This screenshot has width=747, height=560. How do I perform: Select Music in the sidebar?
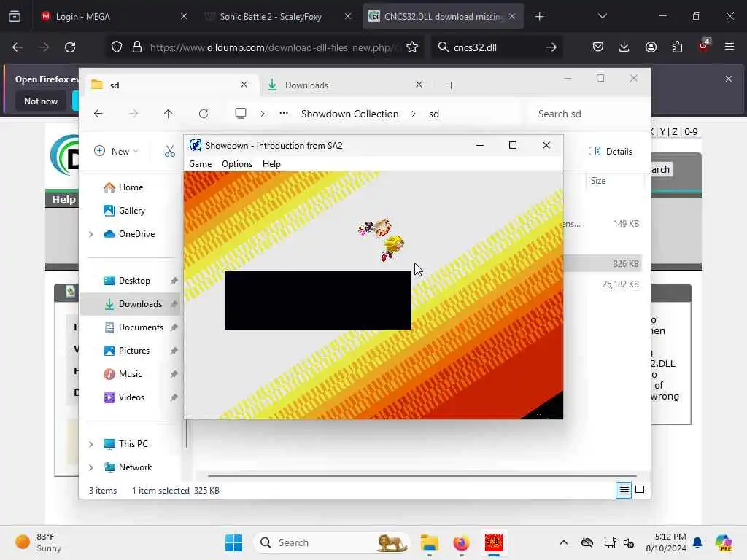coord(130,374)
